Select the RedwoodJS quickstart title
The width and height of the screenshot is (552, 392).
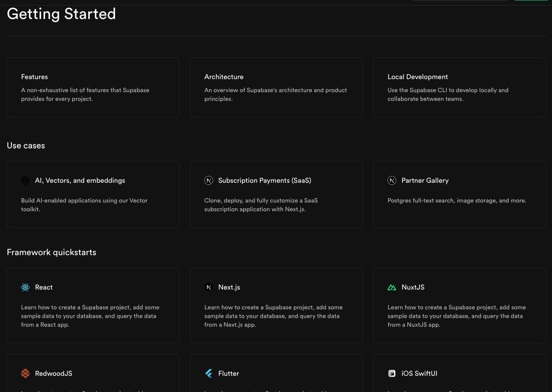point(53,373)
